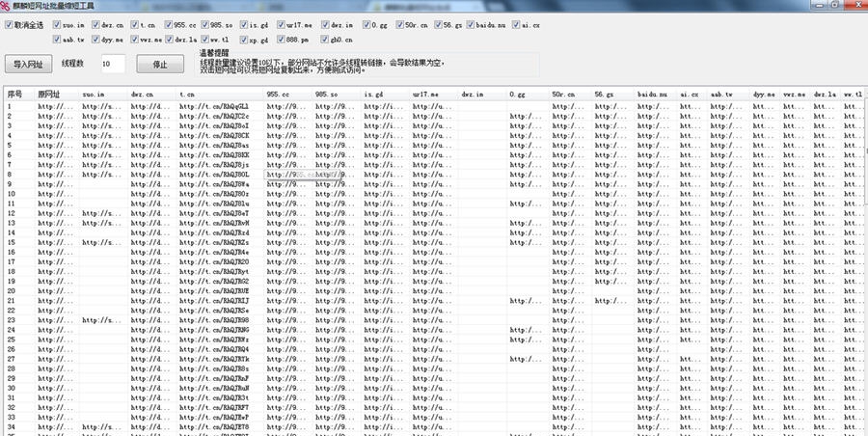This screenshot has width=868, height=436.
Task: Toggle the dwz.la checkbox
Action: [x=168, y=40]
